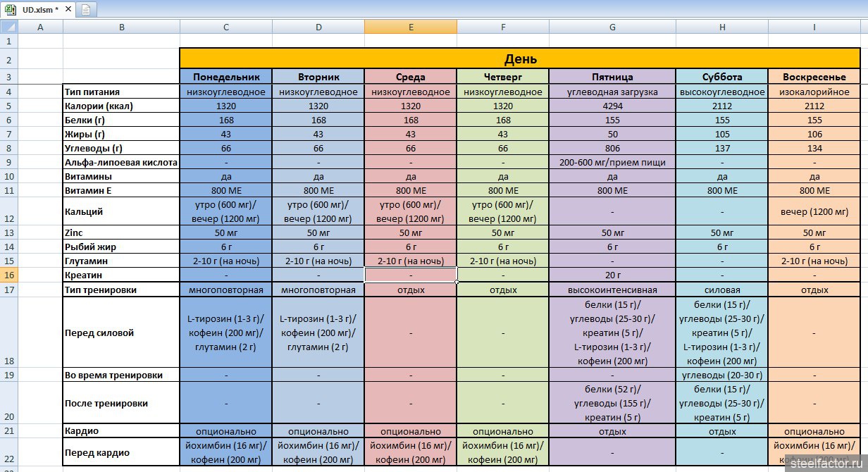Click the new document icon next to UD.xlsm tab
Screen dimensions: 868x472
[x=85, y=9]
